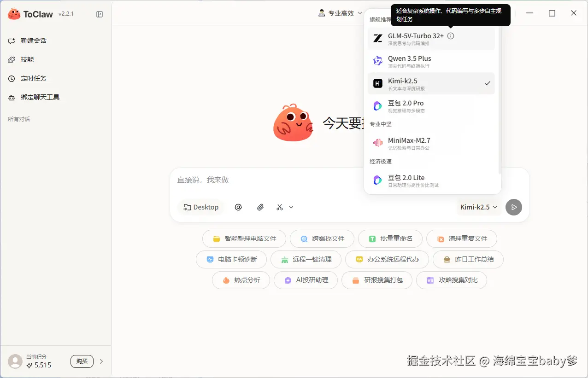Click the AI投研助理 chip
Viewport: 588px width, 378px height.
pyautogui.click(x=306, y=280)
